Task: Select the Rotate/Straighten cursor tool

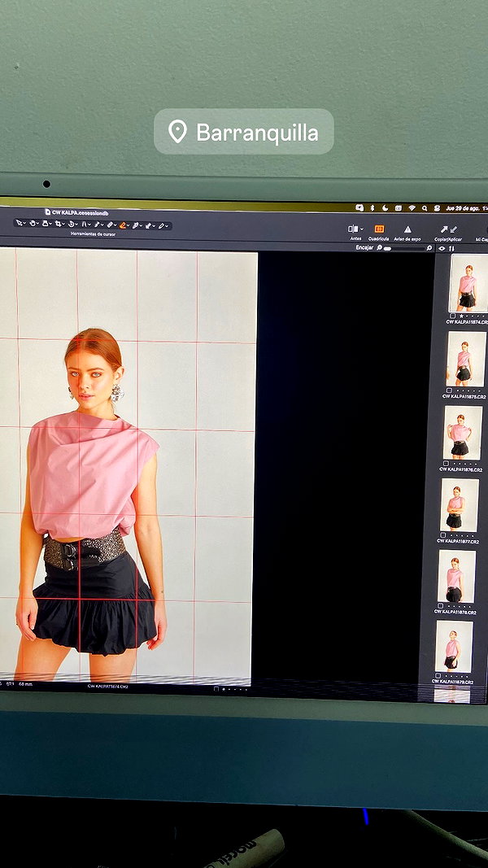Action: point(71,224)
